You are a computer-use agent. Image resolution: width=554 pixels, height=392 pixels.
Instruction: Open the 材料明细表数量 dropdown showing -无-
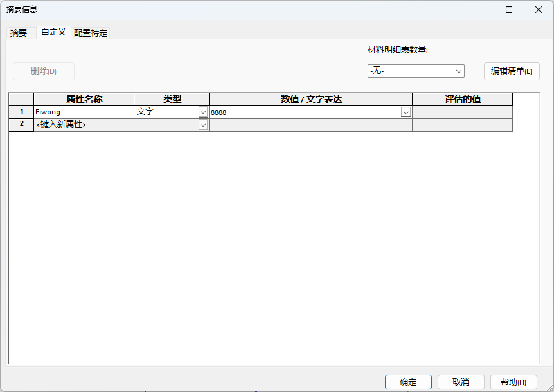click(416, 71)
